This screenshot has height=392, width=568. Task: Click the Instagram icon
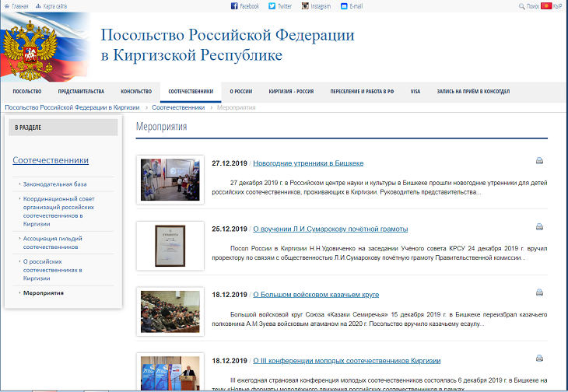click(x=305, y=6)
